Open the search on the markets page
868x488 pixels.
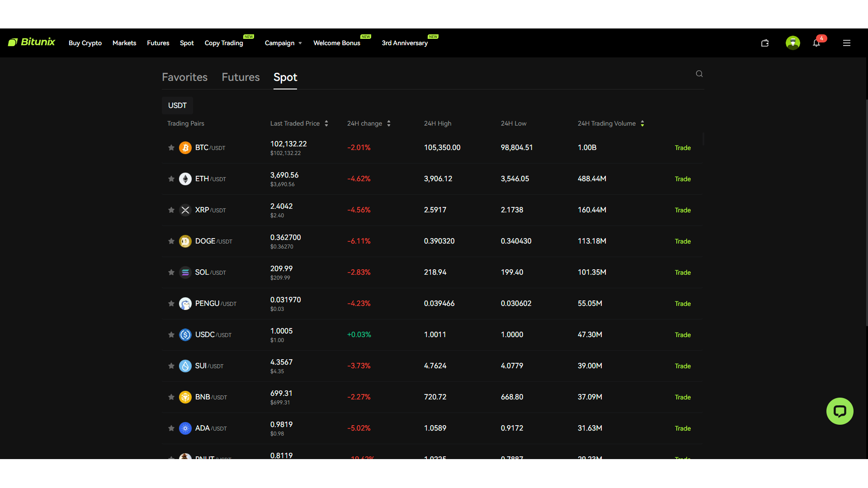point(699,74)
